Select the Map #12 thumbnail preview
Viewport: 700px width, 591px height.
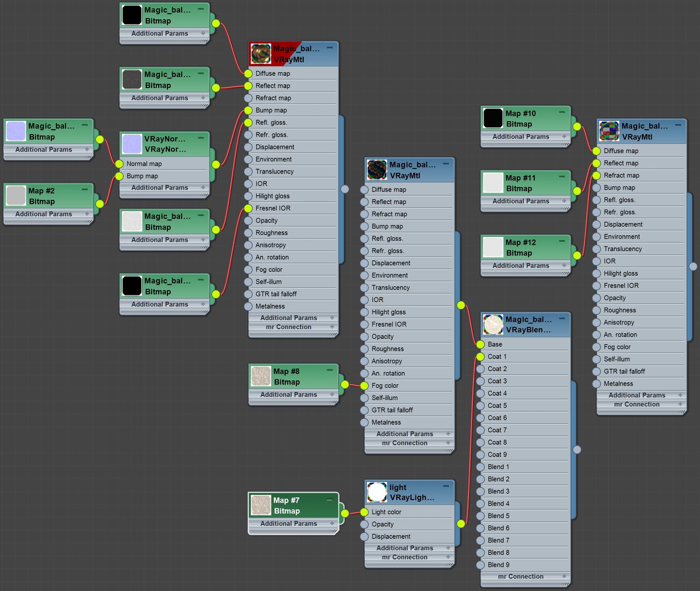coord(493,248)
